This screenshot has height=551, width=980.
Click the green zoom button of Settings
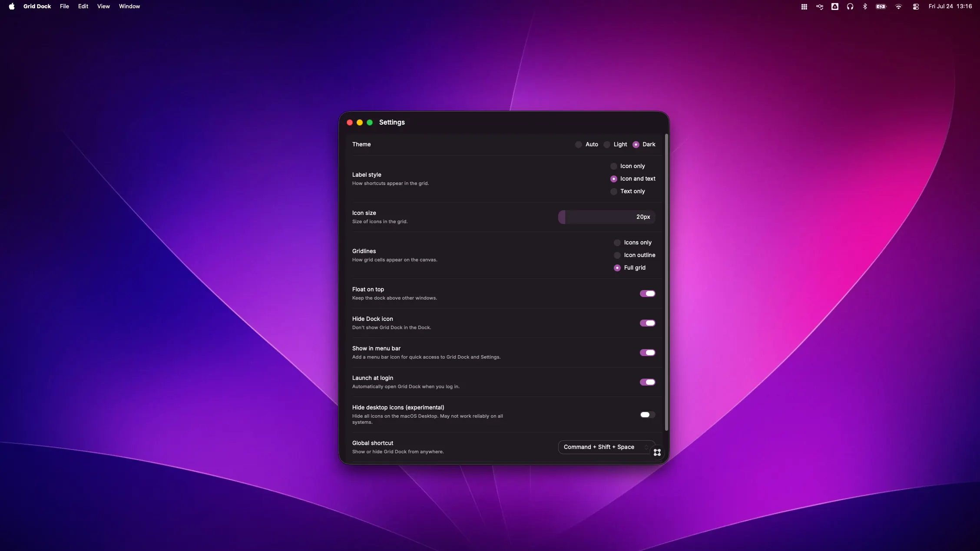tap(370, 122)
